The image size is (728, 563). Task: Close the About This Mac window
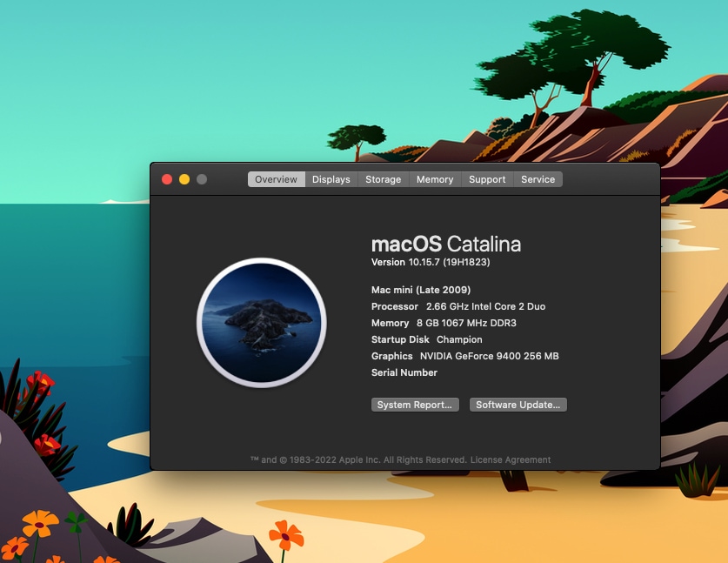pyautogui.click(x=167, y=179)
